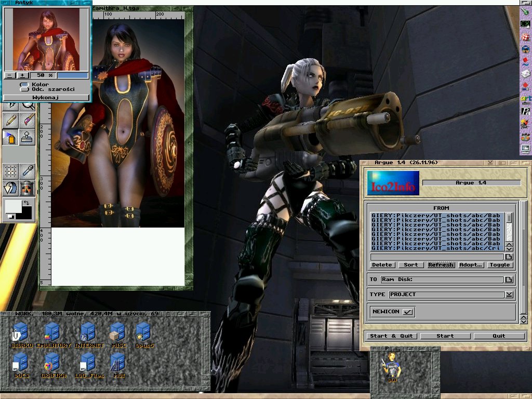Click the Refresh button in Argue
The image size is (532, 399).
tap(441, 265)
